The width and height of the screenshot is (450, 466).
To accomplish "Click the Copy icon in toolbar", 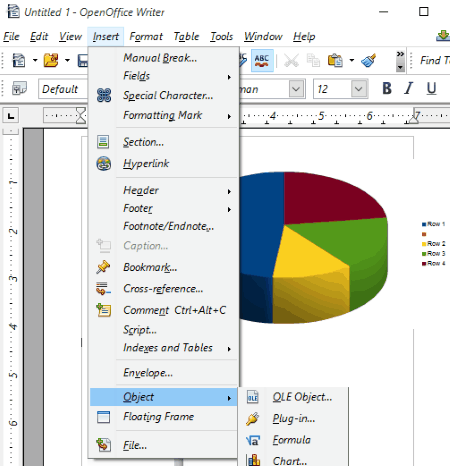I will coord(313,60).
